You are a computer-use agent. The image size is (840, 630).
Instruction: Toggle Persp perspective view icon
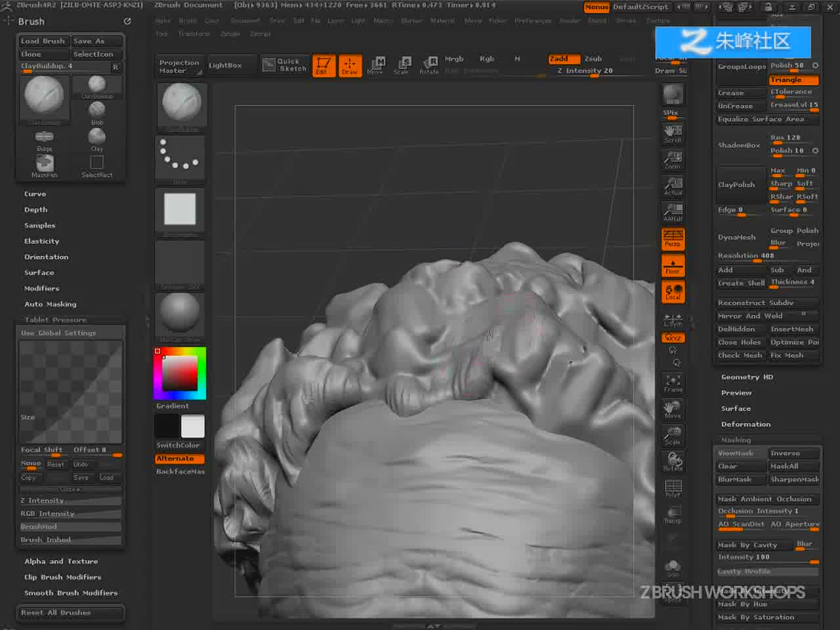point(673,238)
